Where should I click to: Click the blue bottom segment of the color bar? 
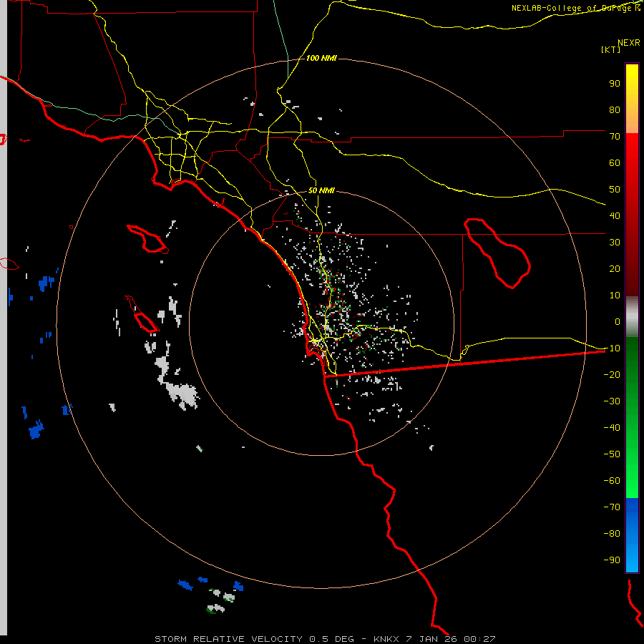coord(632,535)
